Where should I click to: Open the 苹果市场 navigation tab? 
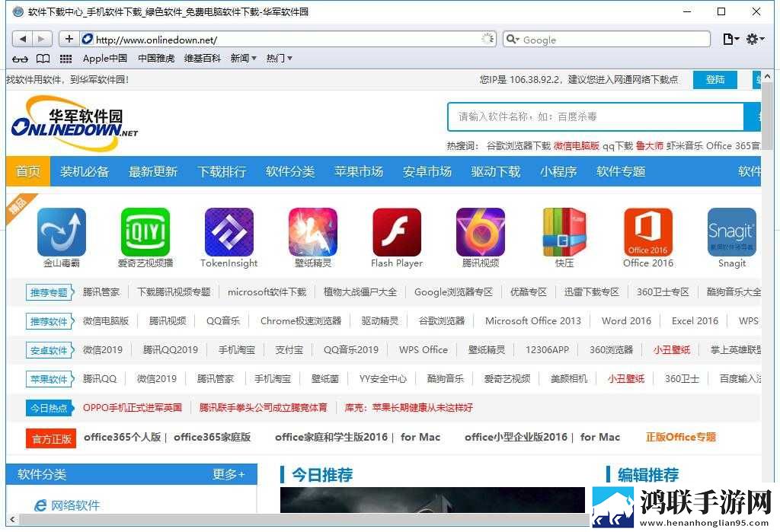[x=359, y=171]
